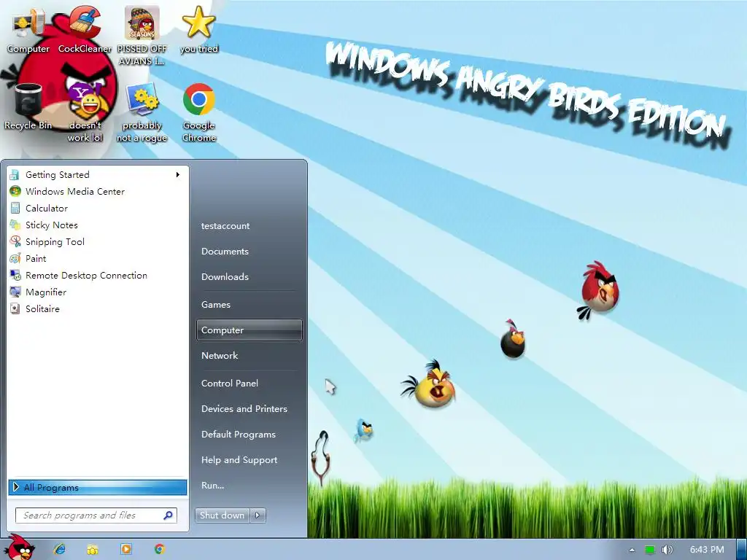Click the Angry Bird Start button
The width and height of the screenshot is (747, 560).
coord(20,548)
